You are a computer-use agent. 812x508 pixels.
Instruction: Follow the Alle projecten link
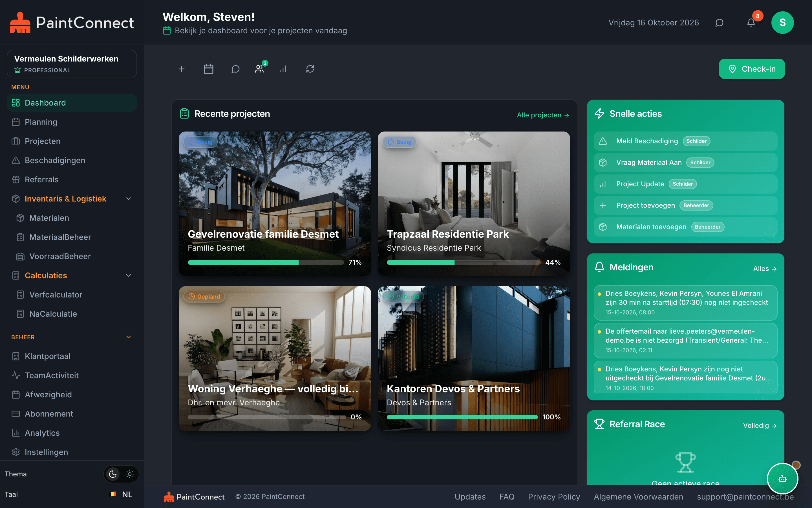click(x=543, y=115)
